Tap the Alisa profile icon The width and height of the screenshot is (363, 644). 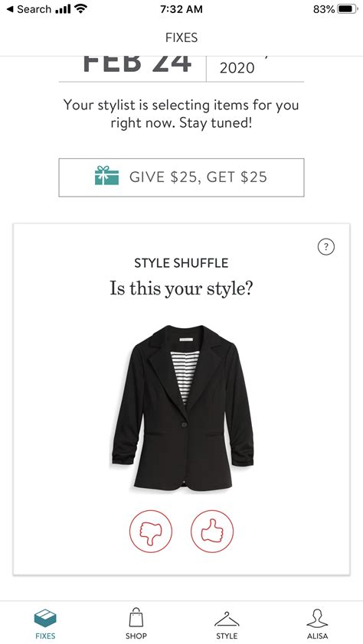tap(317, 618)
